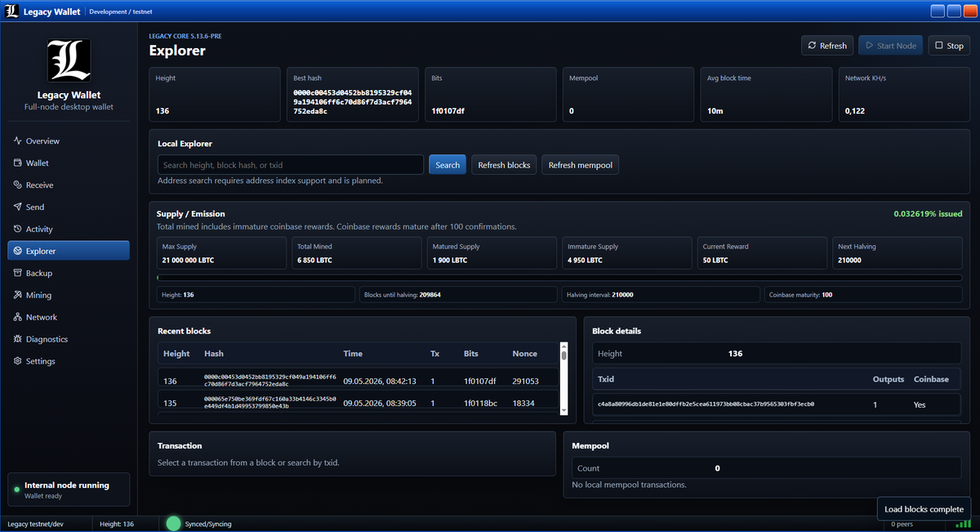Click the Next Halving 210000 card
The image size is (980, 532).
pos(898,253)
